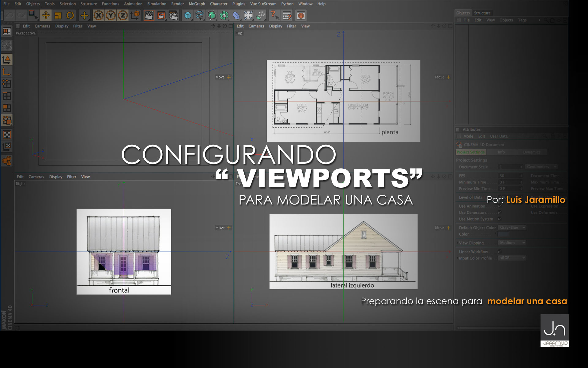Select the Move tool in the toolbar
The width and height of the screenshot is (588, 368).
(46, 15)
